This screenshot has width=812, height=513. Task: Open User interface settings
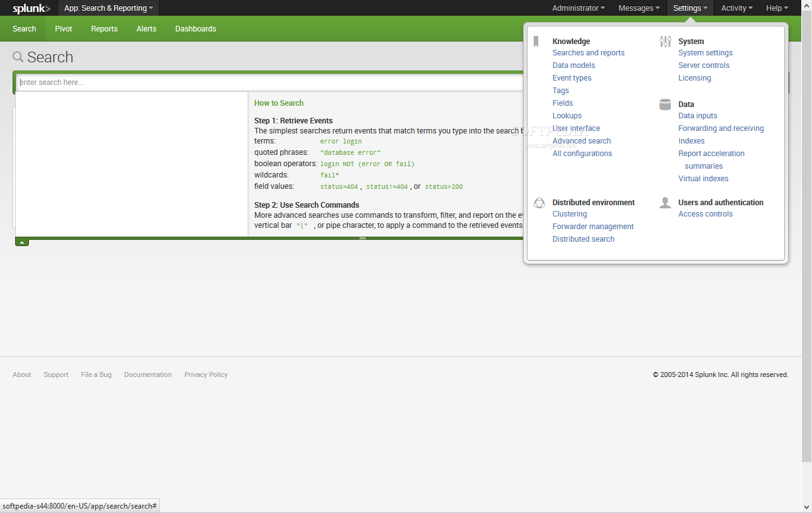[x=577, y=128]
